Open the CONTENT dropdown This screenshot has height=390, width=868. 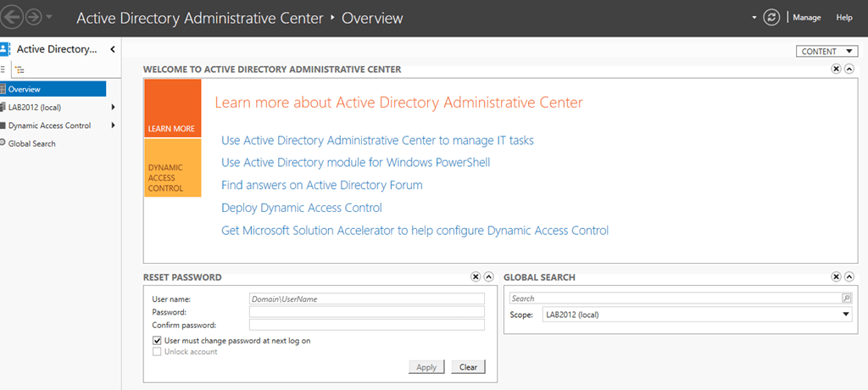(x=826, y=52)
